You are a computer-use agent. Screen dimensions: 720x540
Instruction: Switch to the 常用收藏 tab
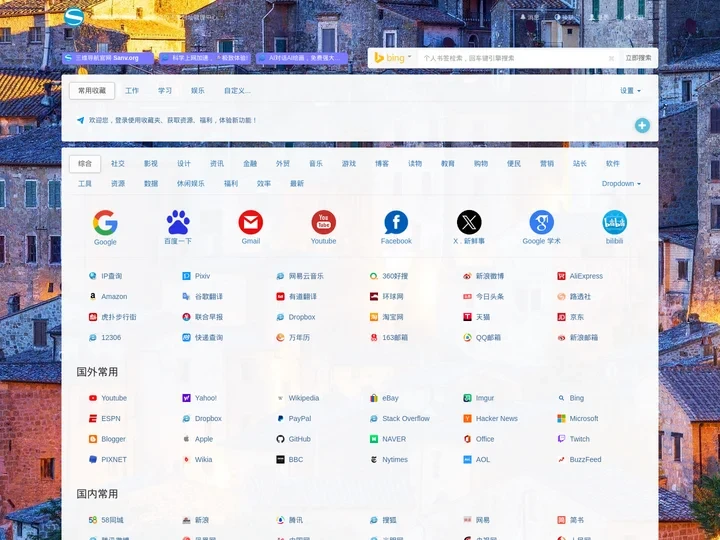(x=92, y=91)
